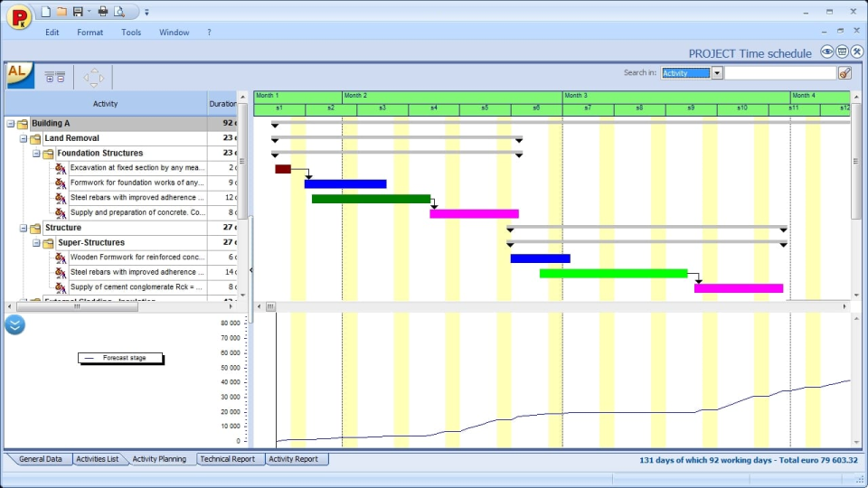
Task: Click the calendar icon beside the title
Action: coord(842,52)
